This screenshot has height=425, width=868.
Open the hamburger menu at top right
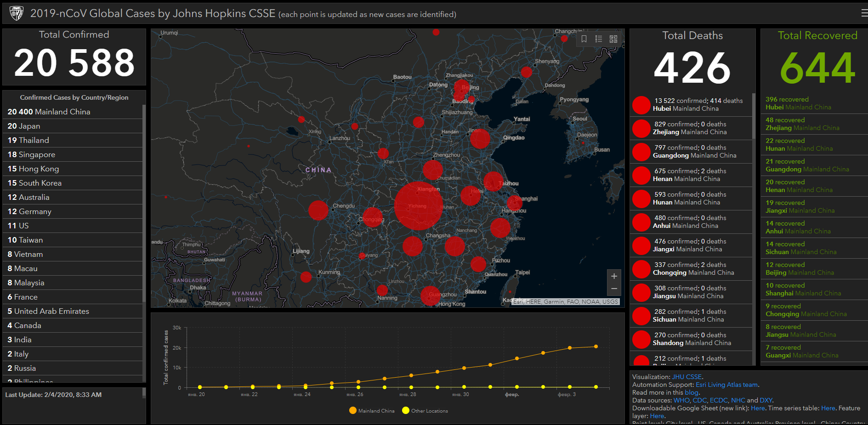coord(864,13)
